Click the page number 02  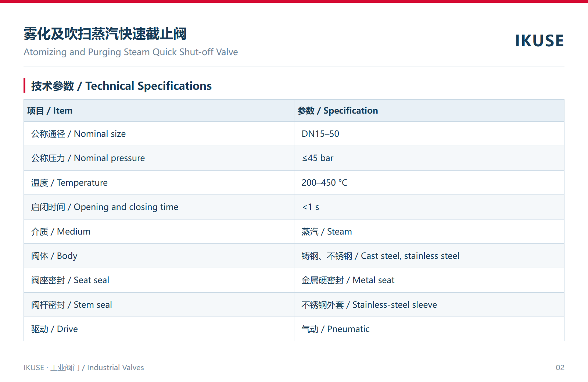click(560, 368)
